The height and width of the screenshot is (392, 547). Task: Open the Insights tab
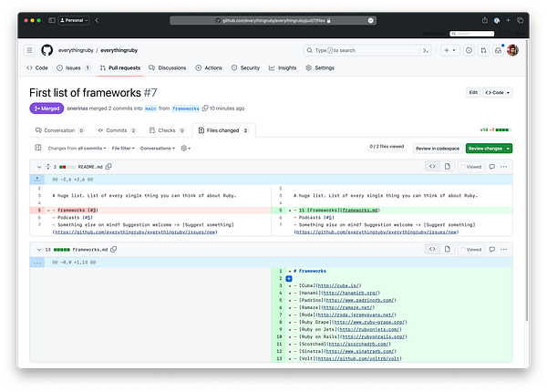(x=283, y=67)
